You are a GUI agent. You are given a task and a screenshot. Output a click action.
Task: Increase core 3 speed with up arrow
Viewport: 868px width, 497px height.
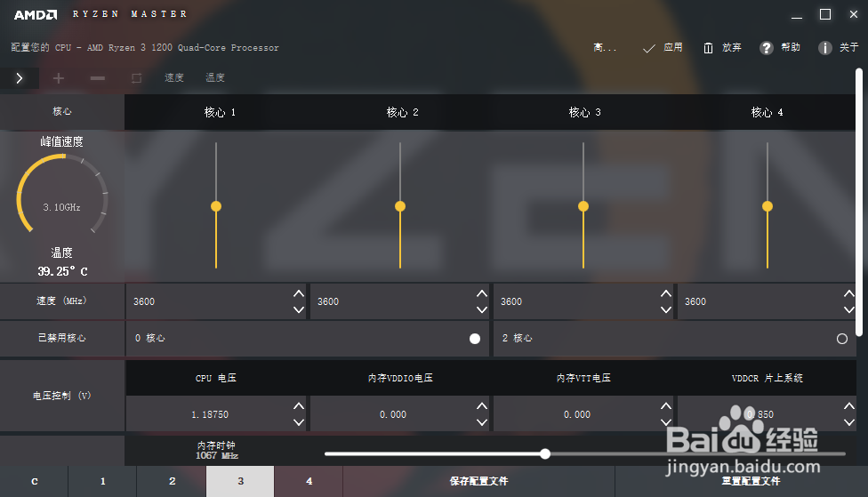(666, 293)
